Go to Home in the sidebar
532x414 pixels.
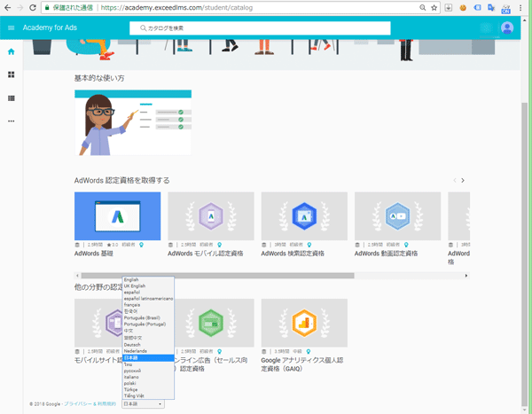(12, 51)
